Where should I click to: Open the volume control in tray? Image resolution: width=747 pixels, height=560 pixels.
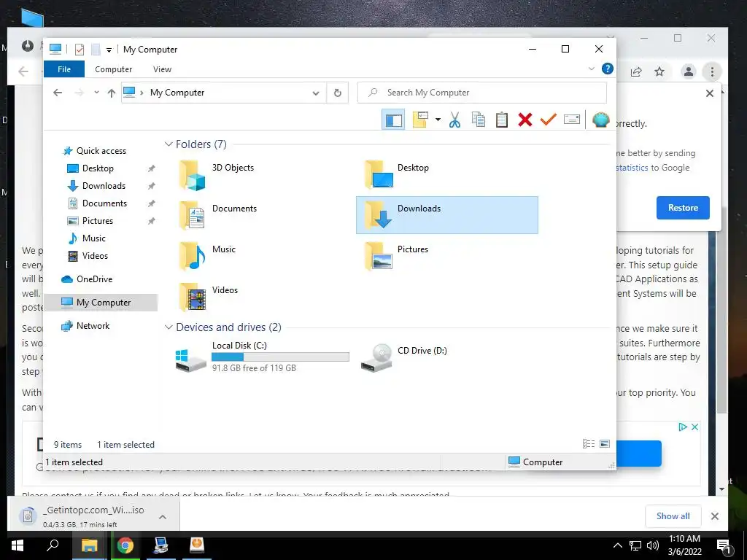pyautogui.click(x=653, y=545)
